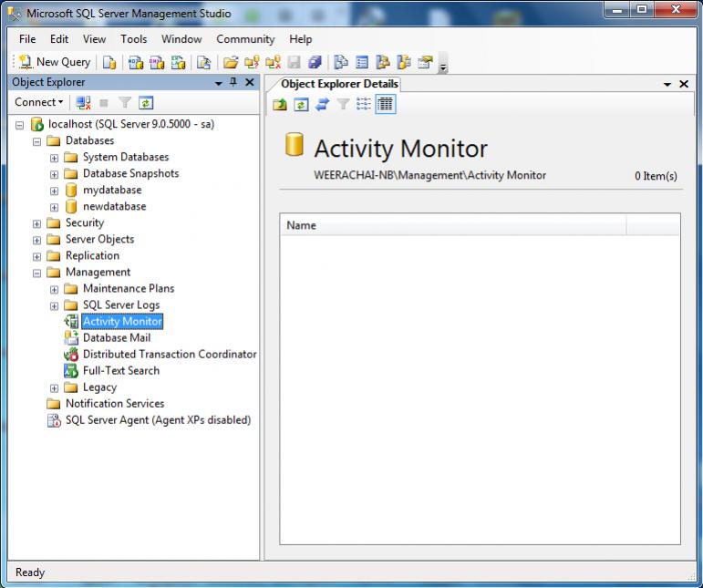Collapse the localhost server node
The width and height of the screenshot is (703, 588).
coord(20,125)
